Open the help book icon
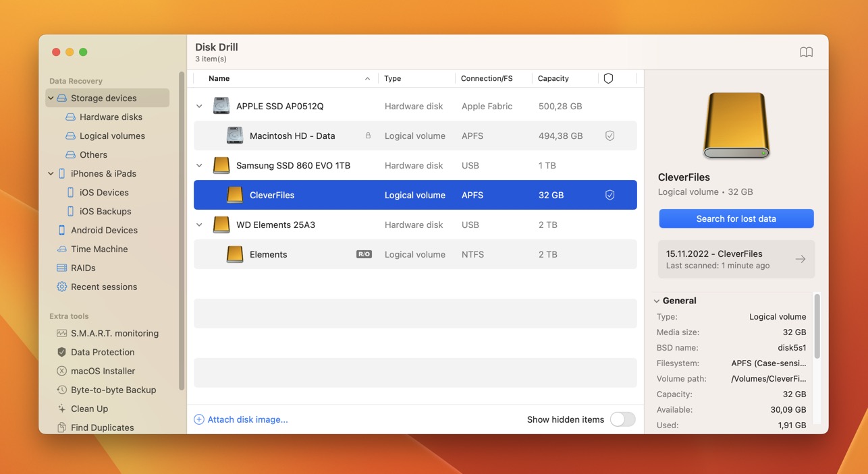 point(806,52)
